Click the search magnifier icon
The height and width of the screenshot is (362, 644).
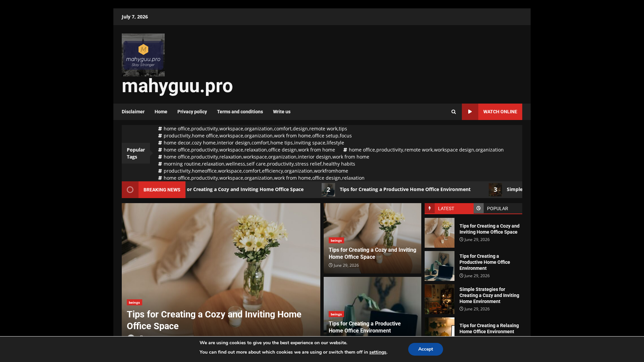tap(453, 112)
